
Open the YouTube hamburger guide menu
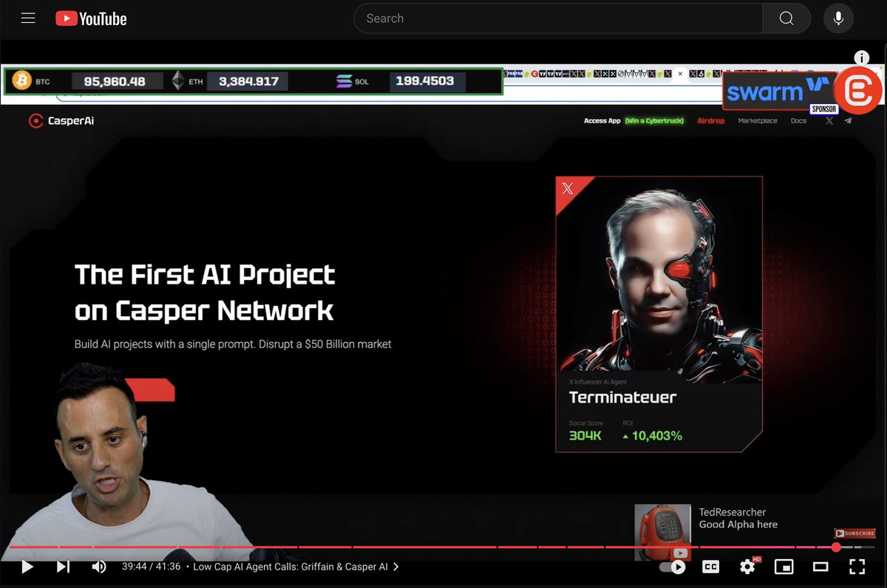point(28,18)
